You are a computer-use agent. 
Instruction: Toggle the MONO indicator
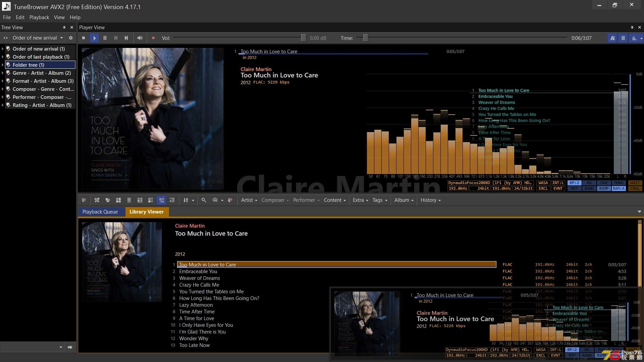[619, 183]
